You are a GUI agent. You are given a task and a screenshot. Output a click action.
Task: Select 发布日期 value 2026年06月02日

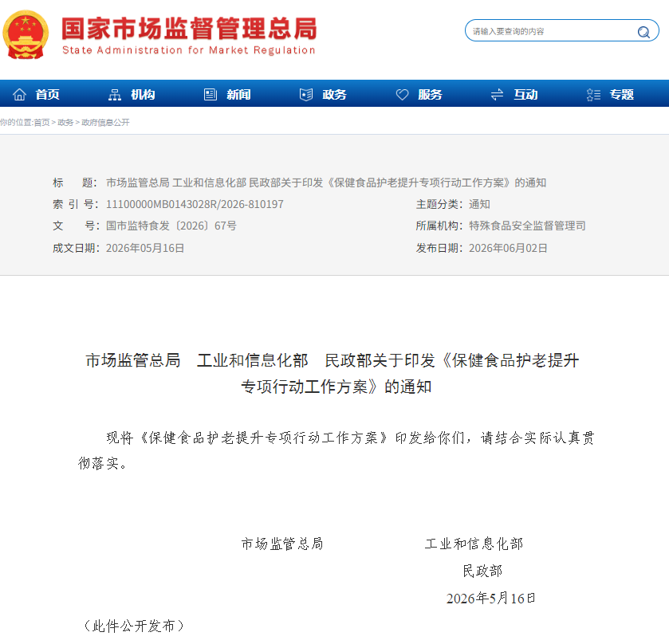tap(508, 248)
